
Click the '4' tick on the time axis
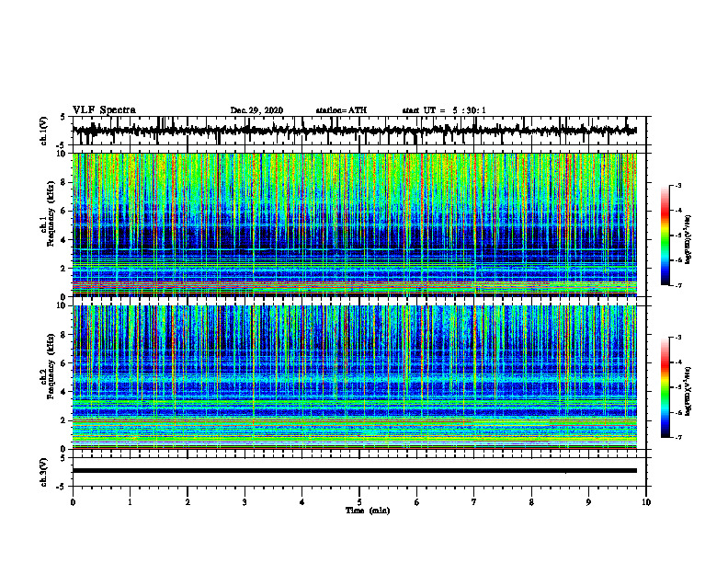[302, 502]
